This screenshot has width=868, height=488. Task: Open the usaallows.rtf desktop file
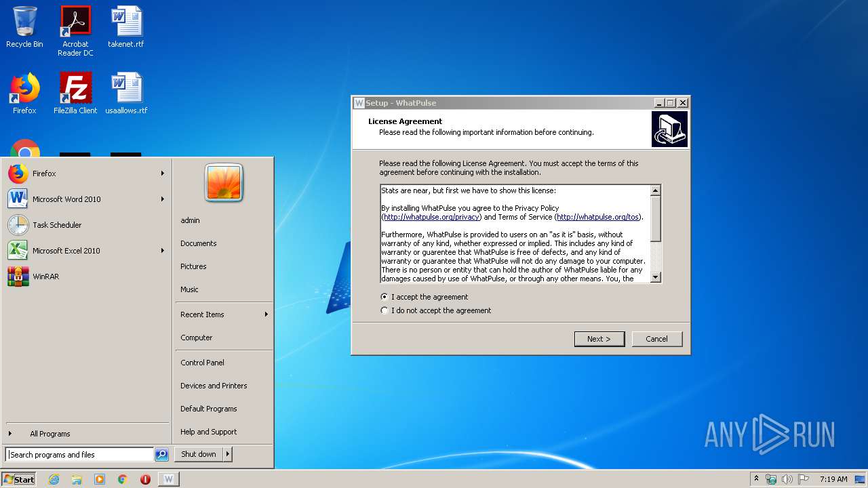126,94
